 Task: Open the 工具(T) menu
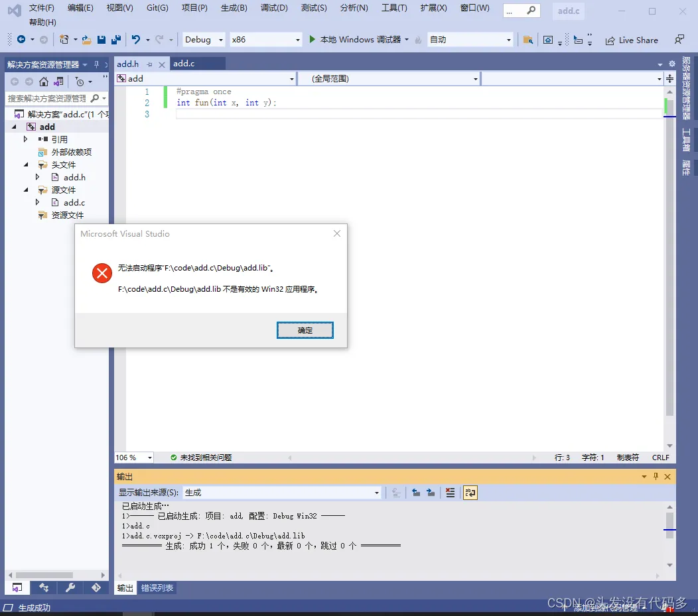(394, 7)
